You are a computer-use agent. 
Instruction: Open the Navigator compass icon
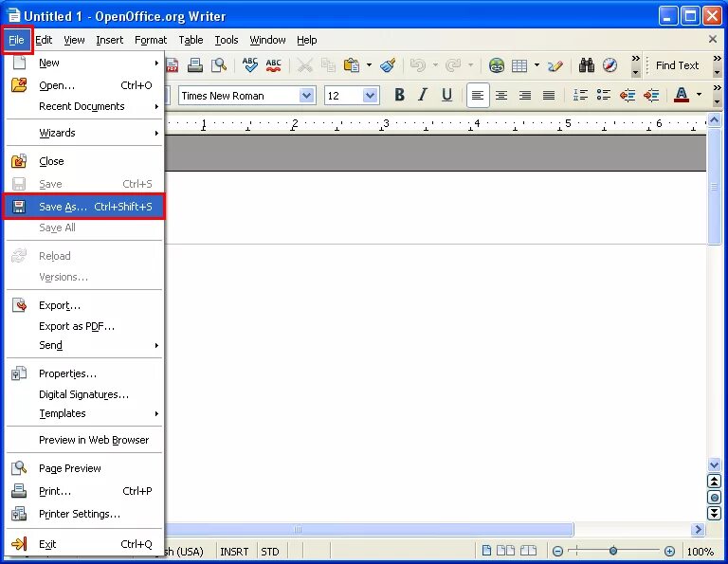(610, 65)
